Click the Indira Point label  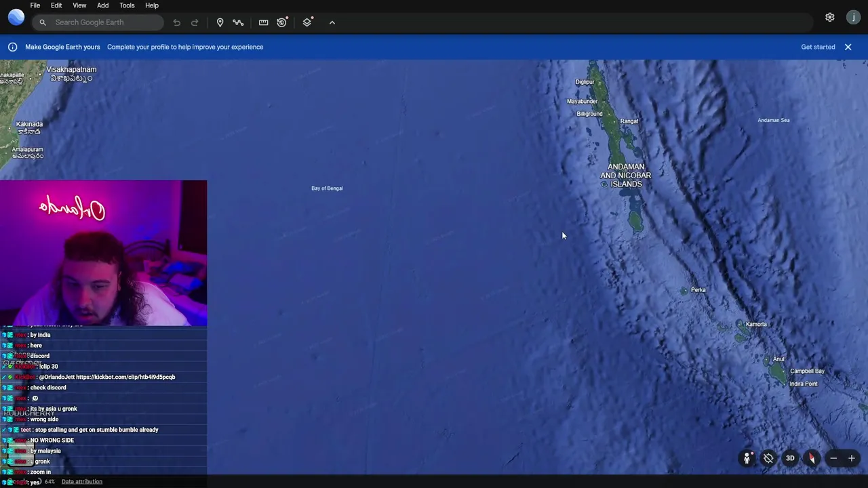804,384
